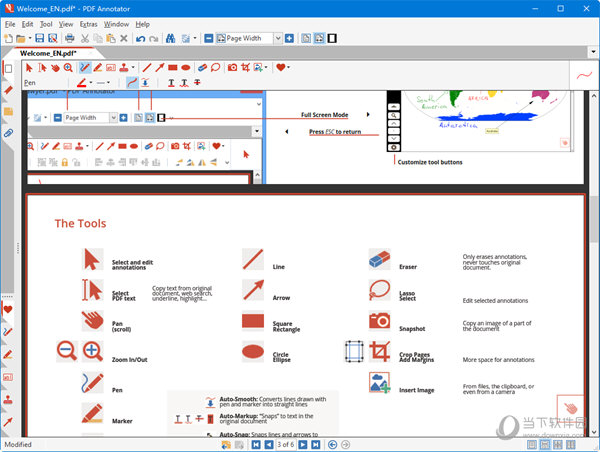Create a new document
This screenshot has width=600, height=452.
point(8,38)
